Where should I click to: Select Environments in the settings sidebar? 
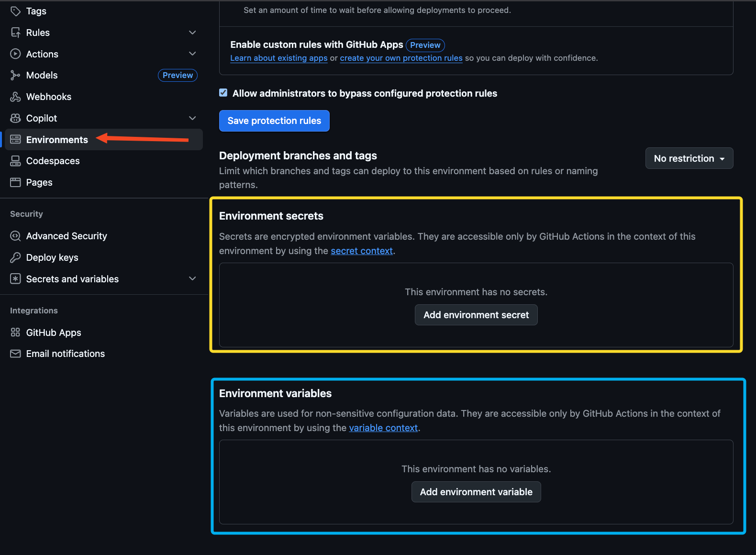57,140
